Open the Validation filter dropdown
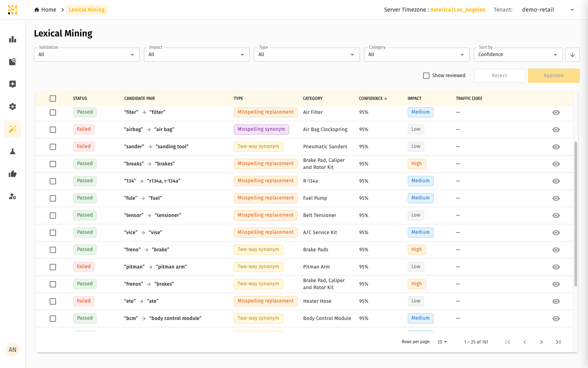Viewport: 588px width, 368px height. pyautogui.click(x=87, y=55)
